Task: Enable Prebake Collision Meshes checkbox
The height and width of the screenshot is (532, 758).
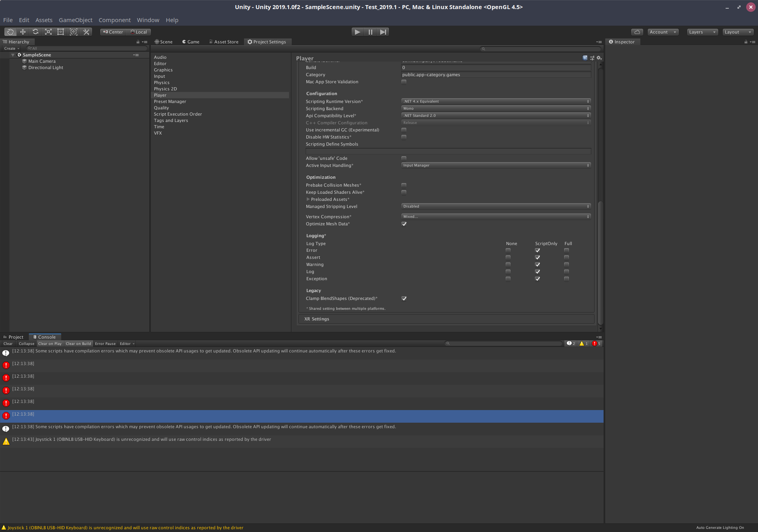Action: click(x=404, y=185)
